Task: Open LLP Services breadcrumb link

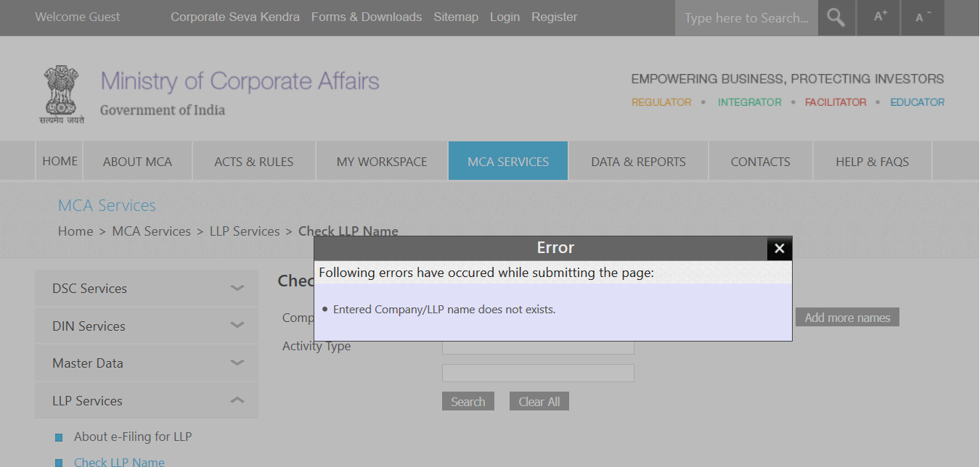Action: pos(245,231)
